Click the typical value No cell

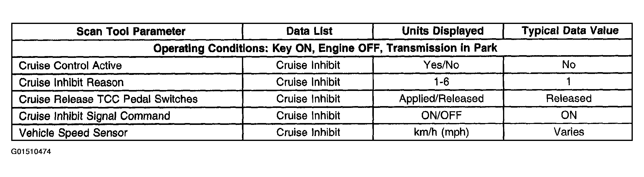point(569,65)
